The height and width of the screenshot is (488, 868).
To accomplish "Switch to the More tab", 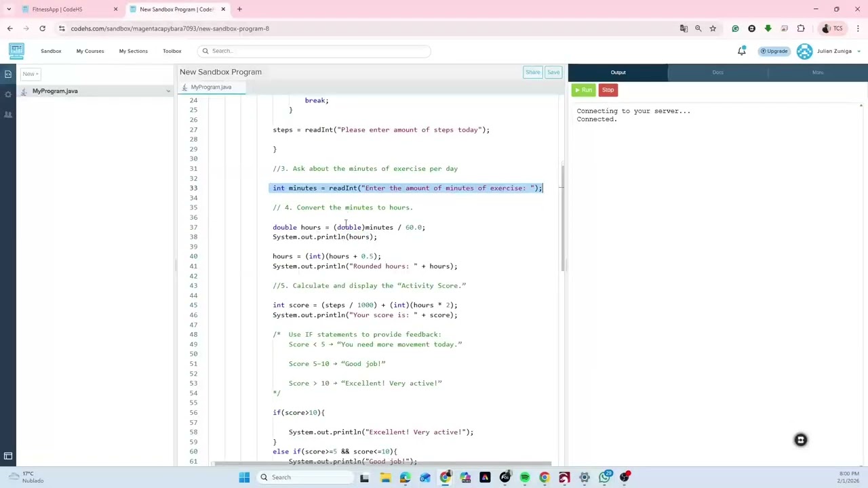I will (818, 73).
